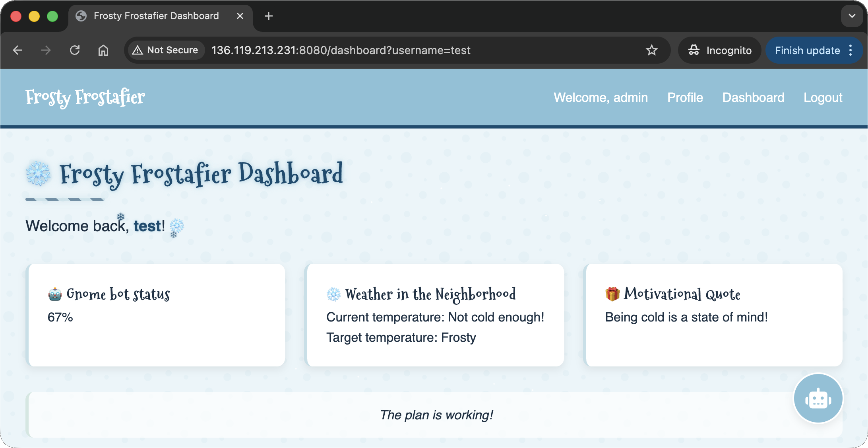Go to the browser home page
Screen dimensions: 868x448
pos(103,50)
